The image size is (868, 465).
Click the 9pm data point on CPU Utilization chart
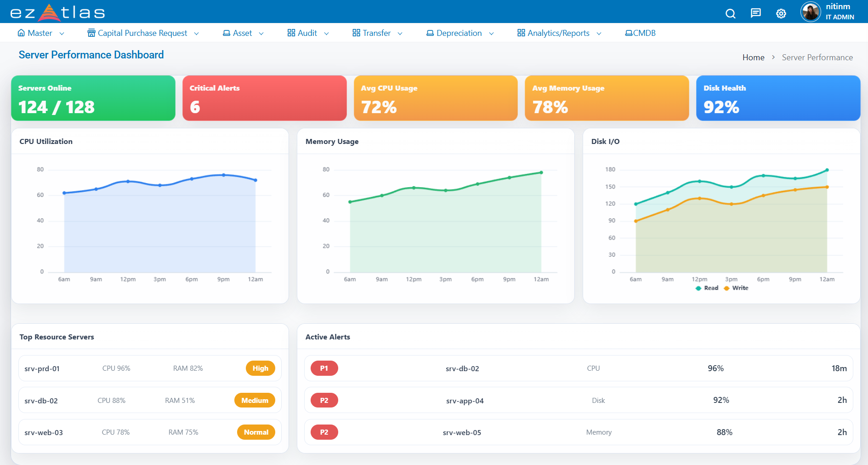(224, 175)
